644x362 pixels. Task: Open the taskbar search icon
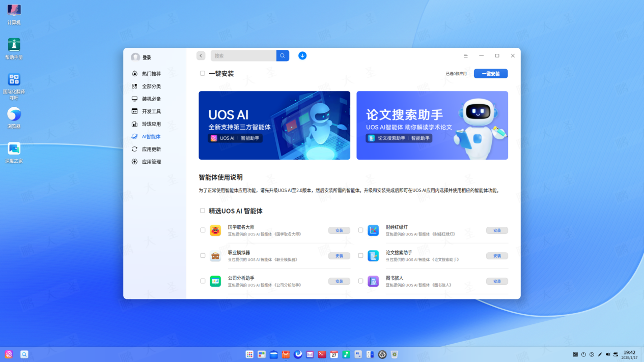pos(24,354)
